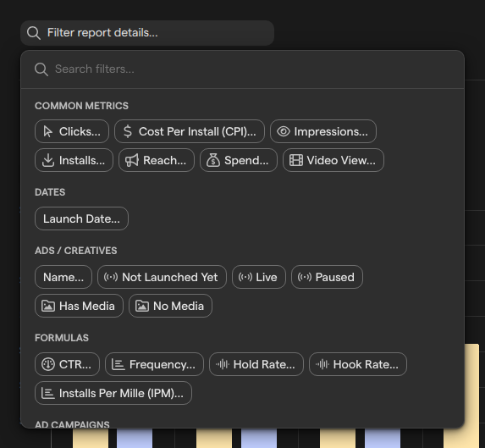The image size is (485, 448).
Task: Choose the Hold Rate formula filter
Action: tap(256, 364)
